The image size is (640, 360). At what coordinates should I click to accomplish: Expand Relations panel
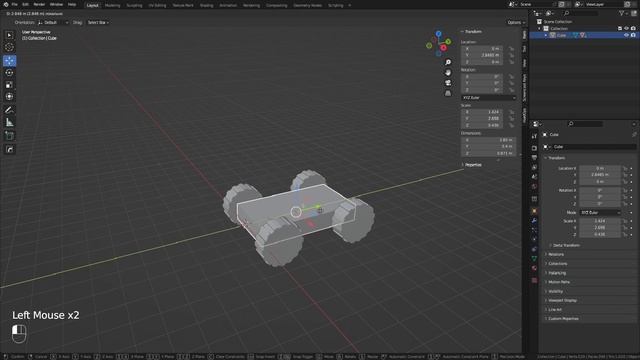tap(556, 254)
